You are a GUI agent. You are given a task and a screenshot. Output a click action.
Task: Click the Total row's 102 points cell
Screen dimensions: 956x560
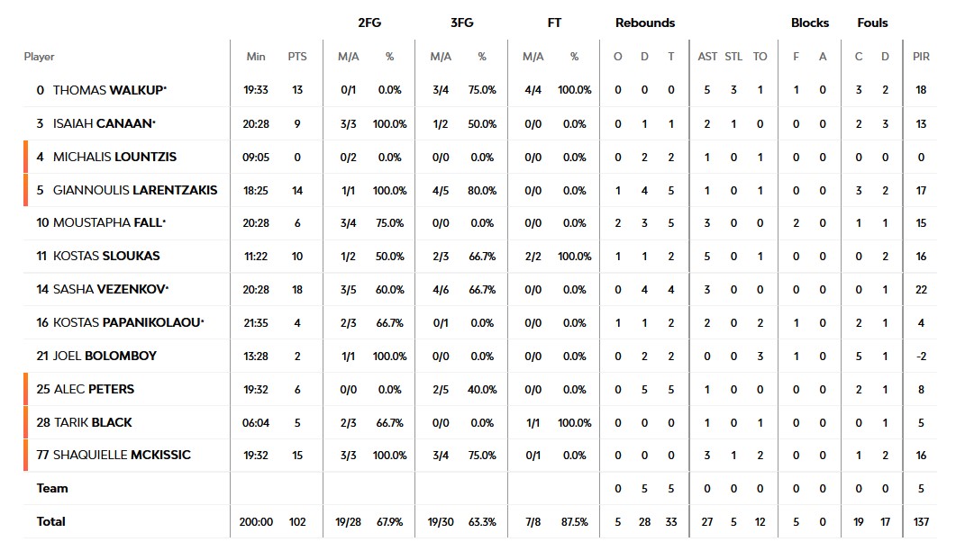click(x=297, y=522)
